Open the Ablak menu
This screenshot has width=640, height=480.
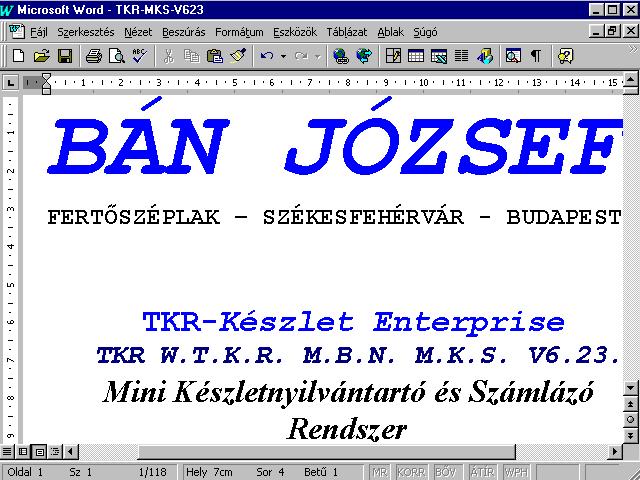coord(390,32)
